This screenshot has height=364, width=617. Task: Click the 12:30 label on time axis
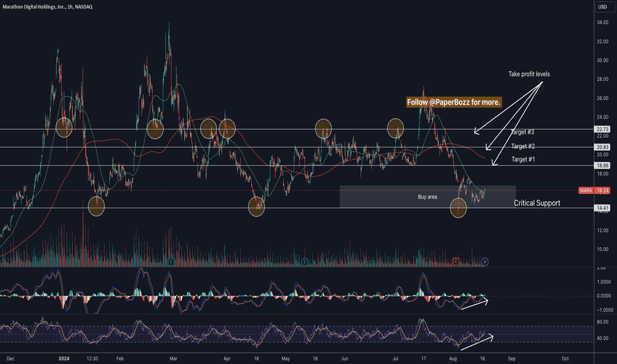92,359
